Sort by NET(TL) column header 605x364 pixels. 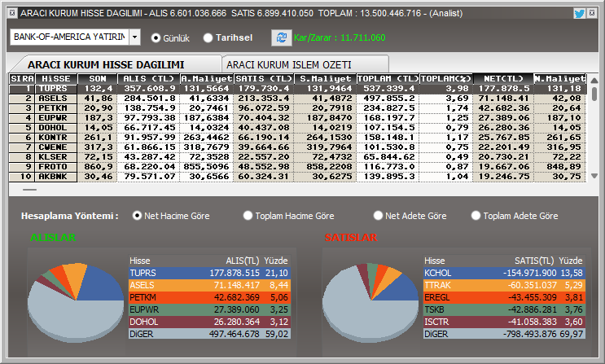pos(503,79)
